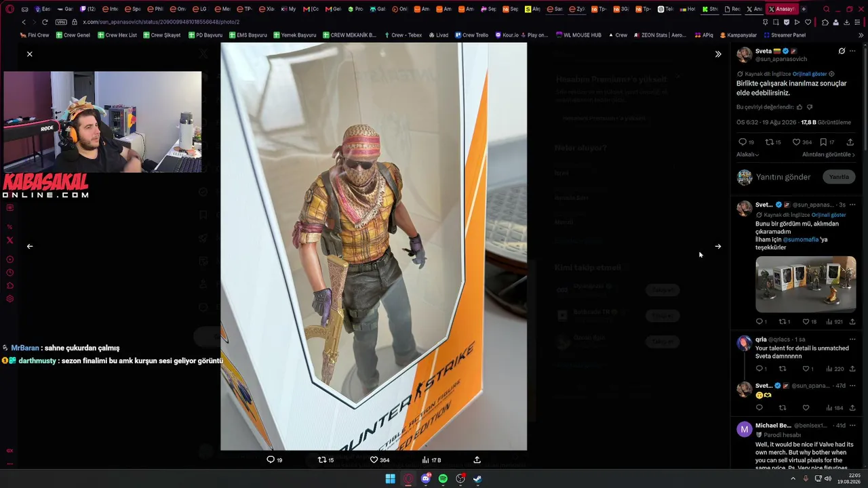The width and height of the screenshot is (868, 488).
Task: Switch to the 'Anasayfa' browser tab
Action: [x=782, y=9]
